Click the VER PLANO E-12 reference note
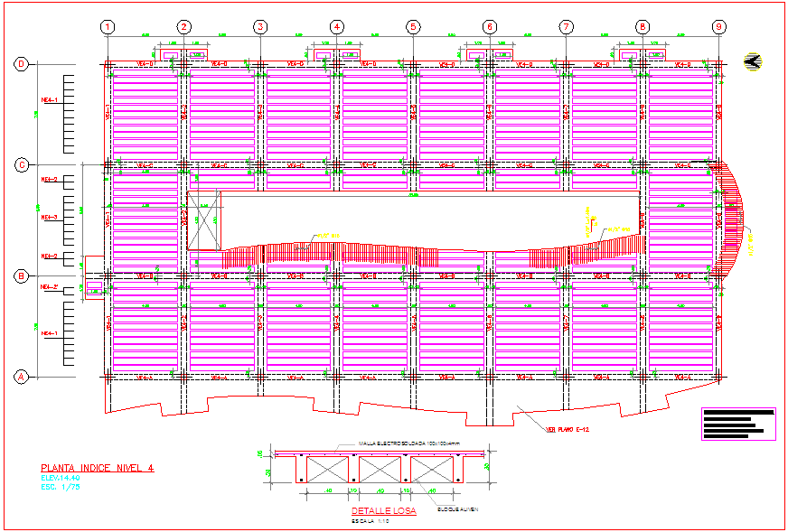The height and width of the screenshot is (532, 788). click(568, 430)
